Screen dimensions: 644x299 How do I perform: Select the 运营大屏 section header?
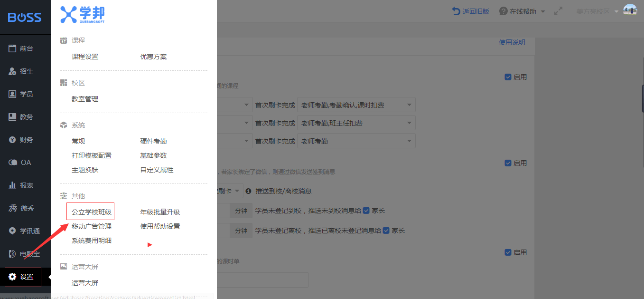pos(85,267)
